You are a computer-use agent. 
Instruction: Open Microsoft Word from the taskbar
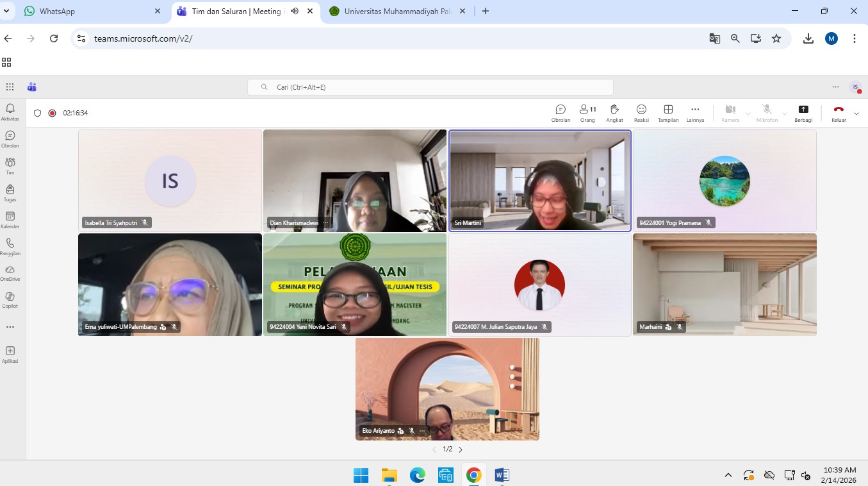pos(502,475)
